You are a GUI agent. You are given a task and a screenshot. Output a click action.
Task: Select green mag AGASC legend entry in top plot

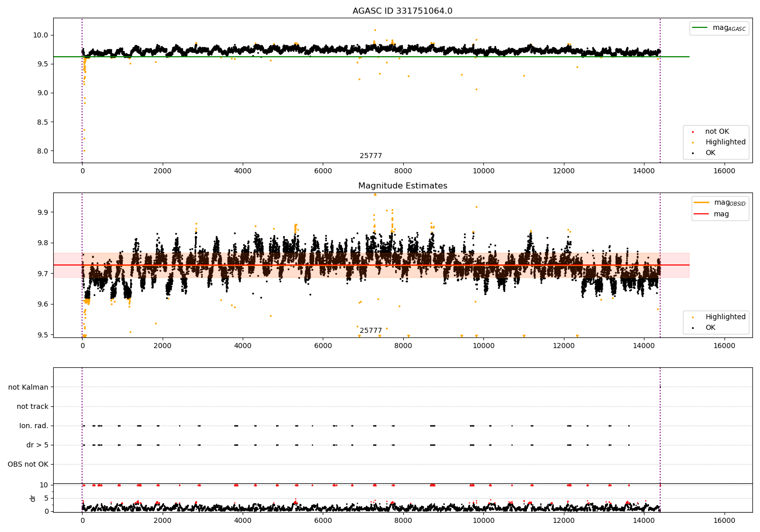click(719, 28)
